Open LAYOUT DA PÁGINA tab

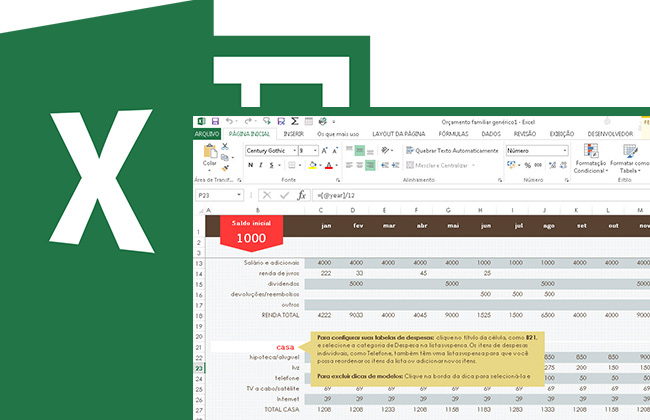[399, 134]
